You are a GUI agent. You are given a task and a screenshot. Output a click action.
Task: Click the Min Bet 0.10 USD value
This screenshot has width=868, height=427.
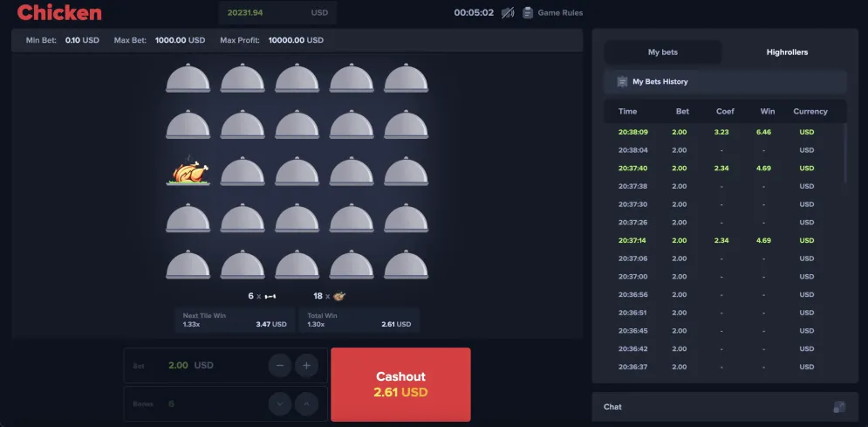tap(82, 40)
